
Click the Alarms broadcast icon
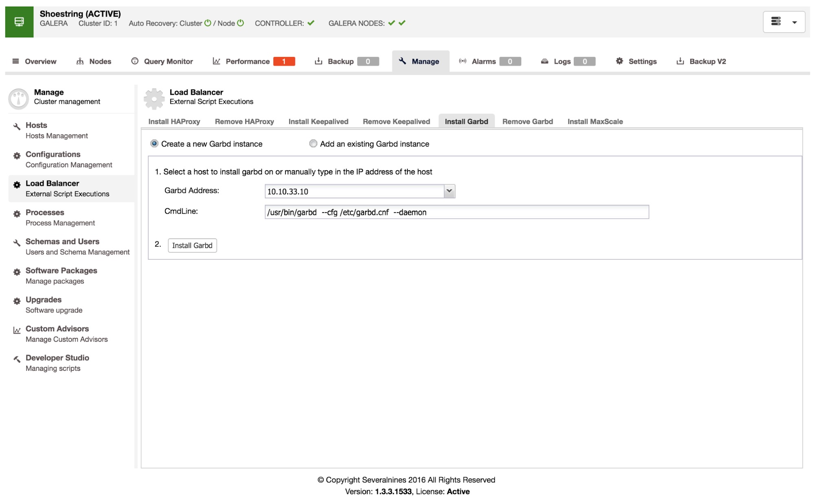[x=463, y=61]
